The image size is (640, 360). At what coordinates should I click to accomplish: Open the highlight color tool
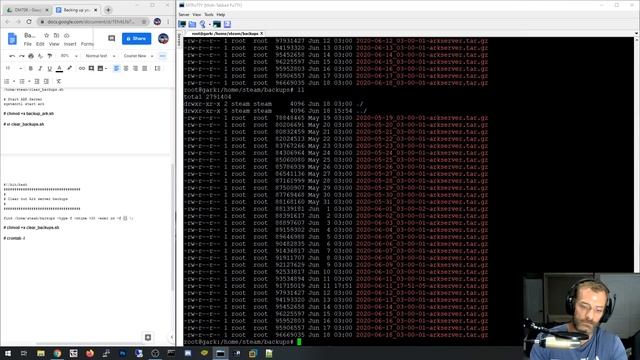[69, 68]
